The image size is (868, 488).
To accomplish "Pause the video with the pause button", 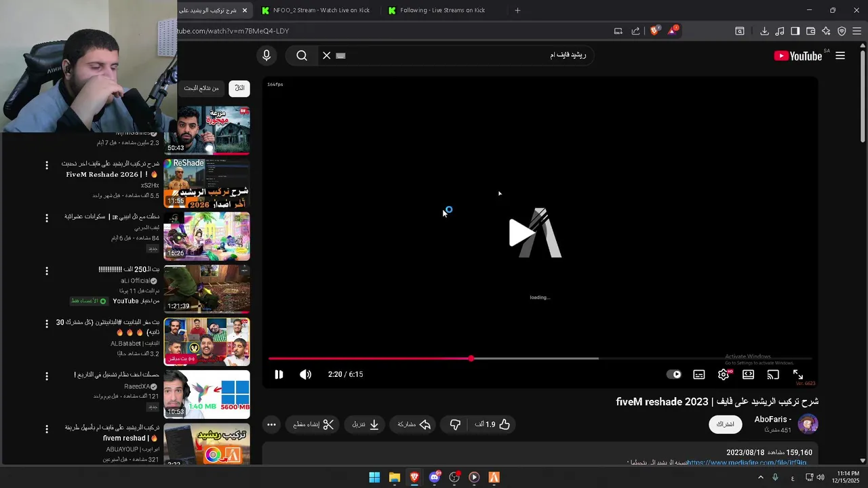I will click(x=279, y=374).
